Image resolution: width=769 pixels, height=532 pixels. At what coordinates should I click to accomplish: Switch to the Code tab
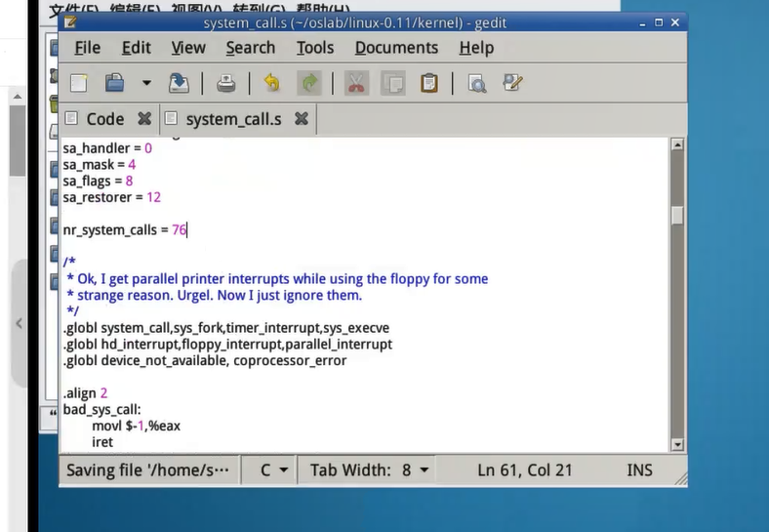click(x=104, y=119)
